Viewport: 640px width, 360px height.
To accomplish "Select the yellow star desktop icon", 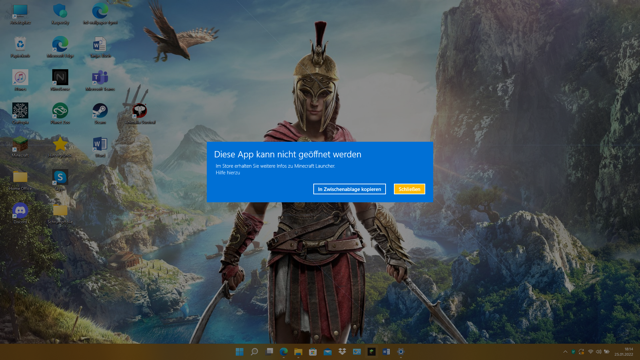I will coord(60,144).
